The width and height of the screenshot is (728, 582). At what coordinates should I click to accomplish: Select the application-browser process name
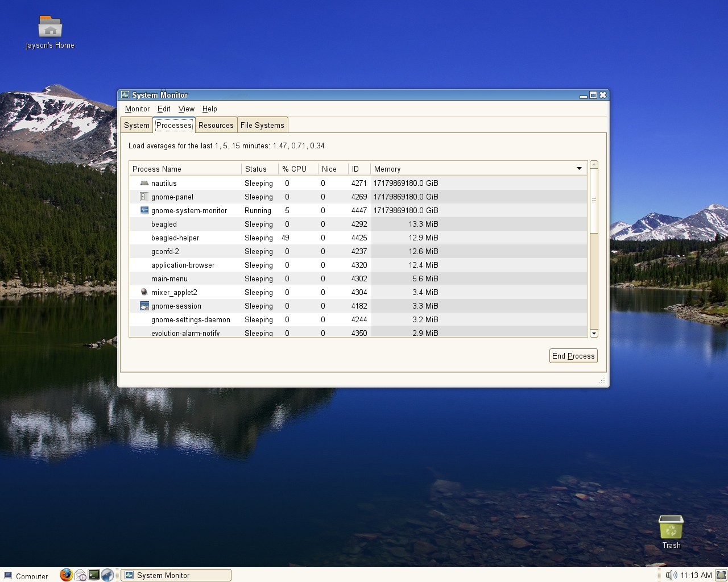pyautogui.click(x=183, y=265)
